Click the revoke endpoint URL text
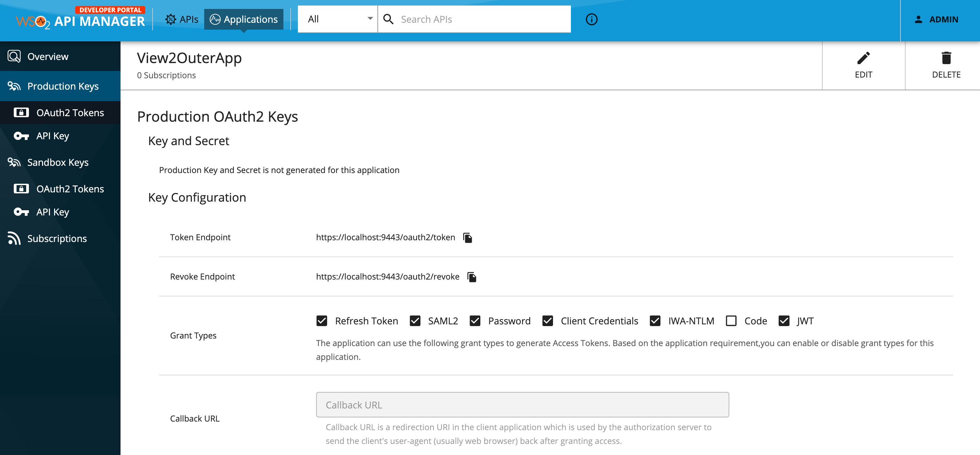 pyautogui.click(x=388, y=277)
